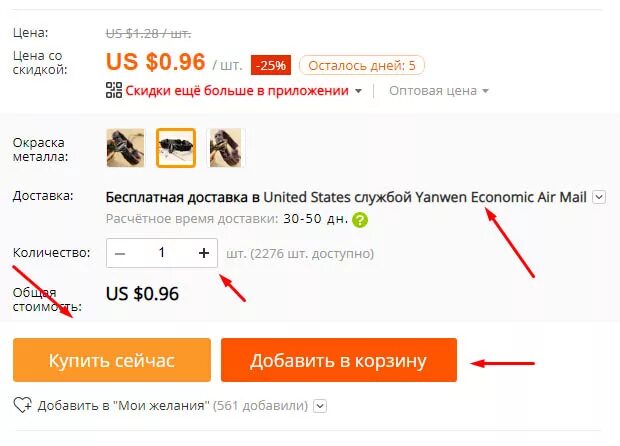Select the first bracelet color thumbnail

pyautogui.click(x=125, y=148)
